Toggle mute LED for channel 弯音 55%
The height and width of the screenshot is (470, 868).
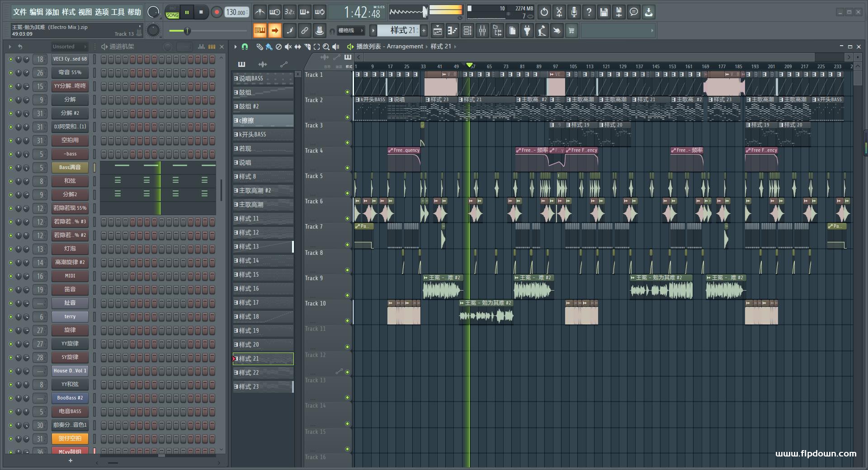click(11, 73)
